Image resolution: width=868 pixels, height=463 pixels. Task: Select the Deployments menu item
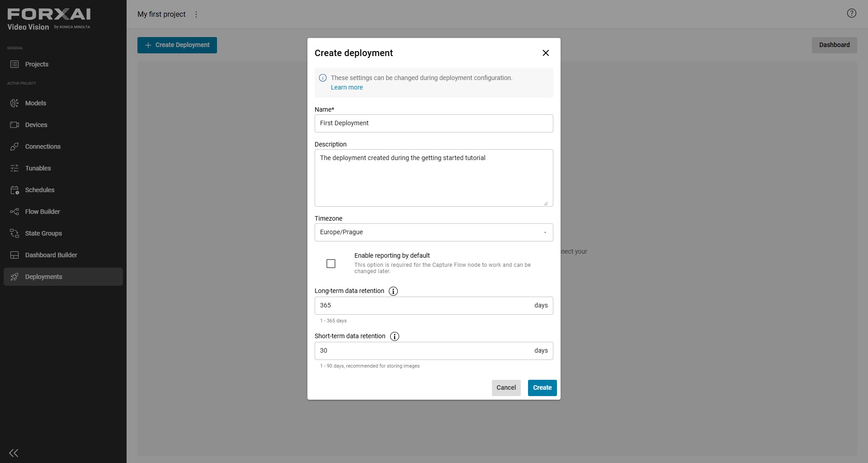(x=63, y=277)
